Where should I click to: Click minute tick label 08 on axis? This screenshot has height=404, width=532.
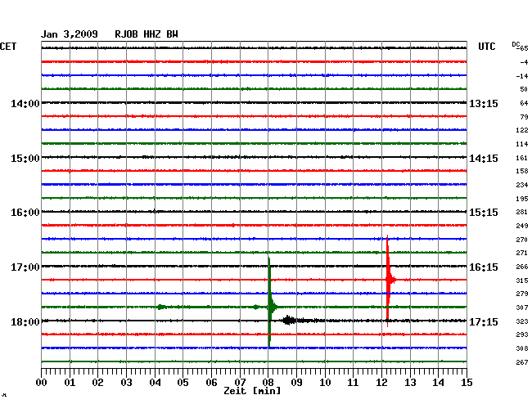[x=268, y=383]
